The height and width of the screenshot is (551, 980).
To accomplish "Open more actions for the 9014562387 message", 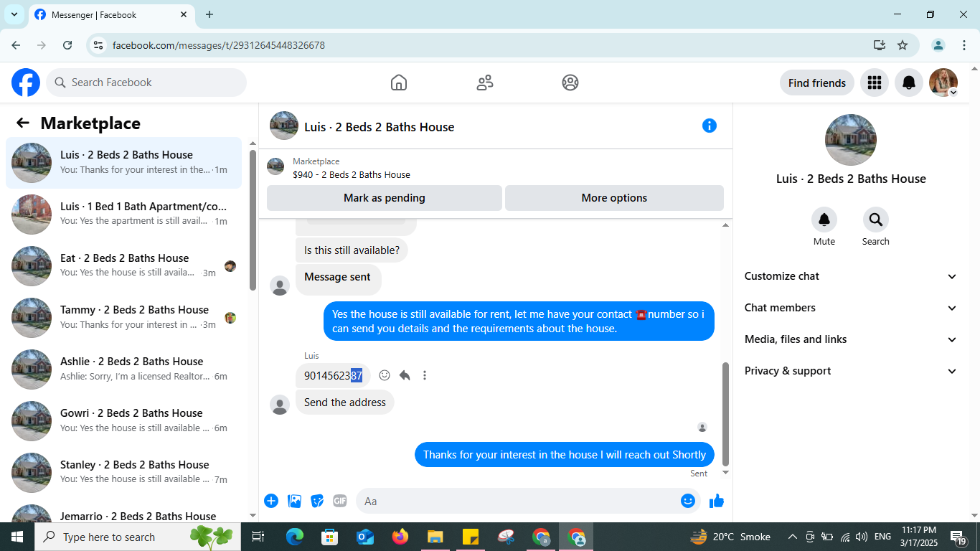I will pos(425,375).
